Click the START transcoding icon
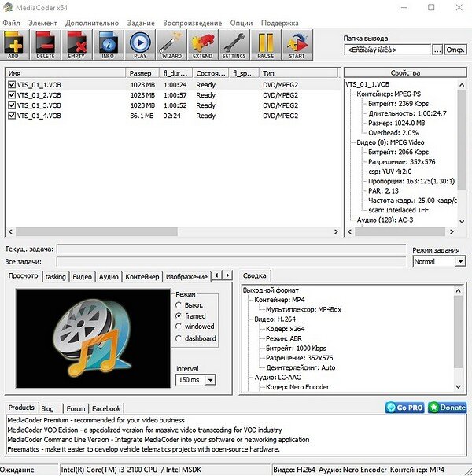472x476 pixels. 297,45
